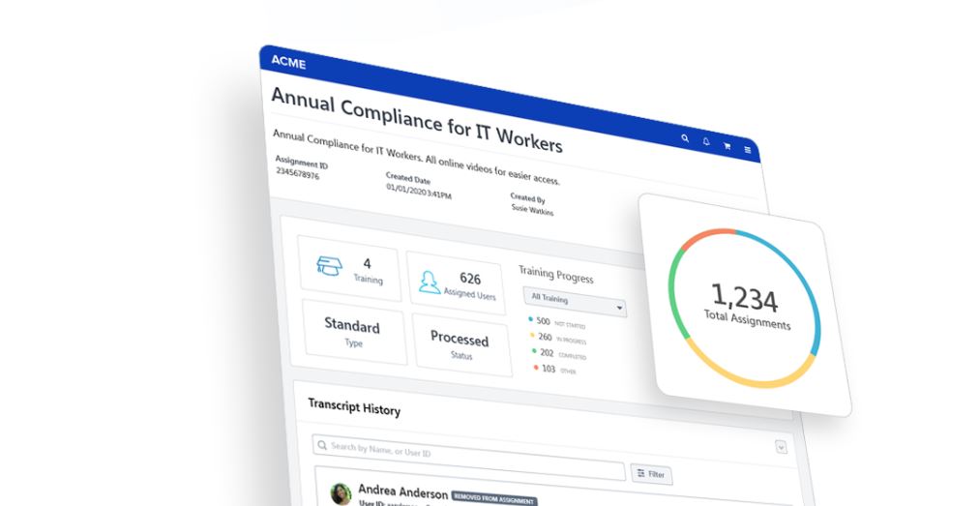Click the Removed From Assignment badge
Viewport: 980px width, 506px height.
click(493, 498)
